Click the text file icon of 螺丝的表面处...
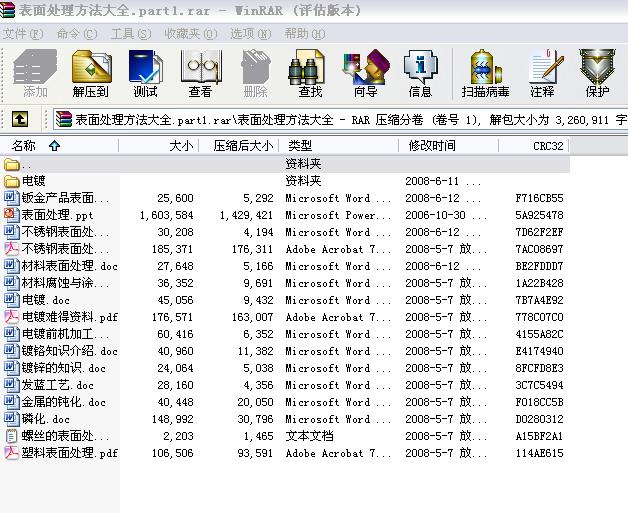The width and height of the screenshot is (628, 513). pos(12,436)
